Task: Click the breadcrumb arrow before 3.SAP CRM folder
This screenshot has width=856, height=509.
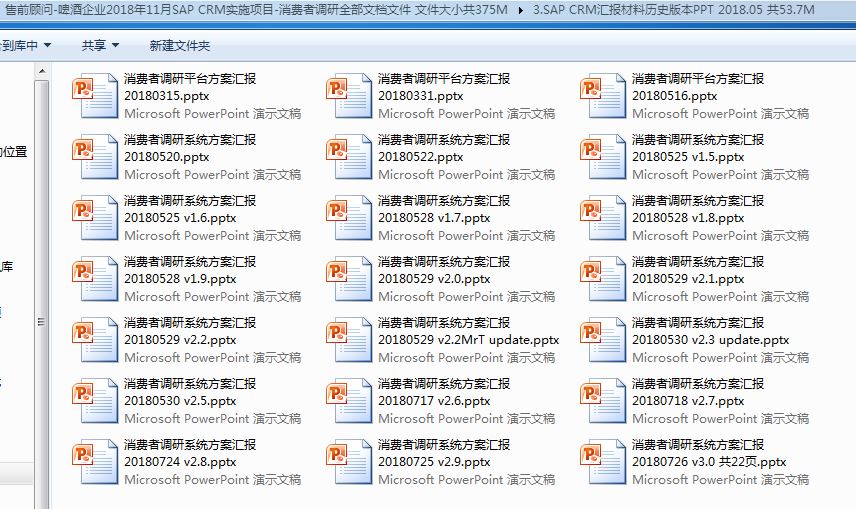Action: pos(521,10)
